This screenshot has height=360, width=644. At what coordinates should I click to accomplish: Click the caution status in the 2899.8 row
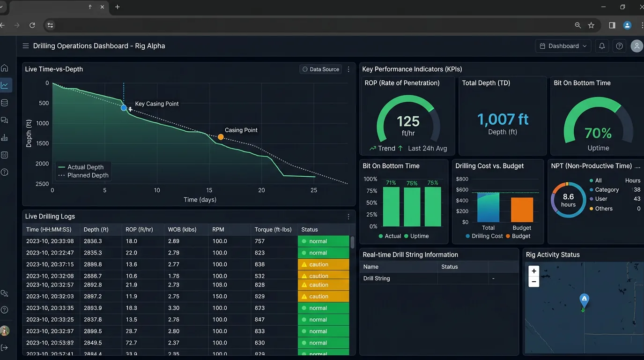[324, 264]
